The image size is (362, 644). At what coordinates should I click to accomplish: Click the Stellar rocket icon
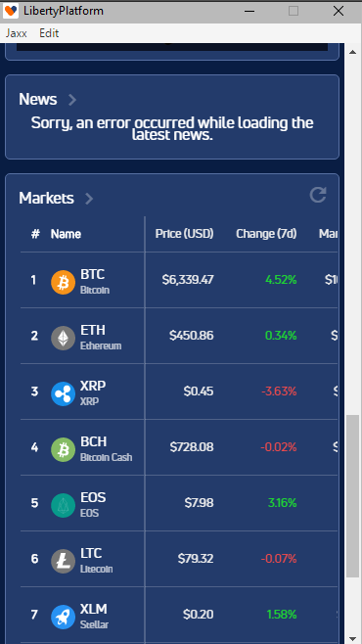(63, 618)
